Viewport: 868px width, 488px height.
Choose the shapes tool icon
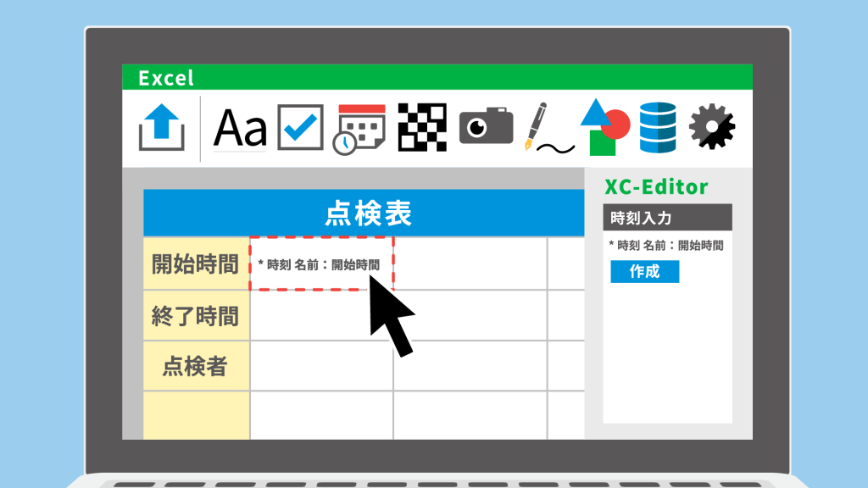tap(604, 127)
